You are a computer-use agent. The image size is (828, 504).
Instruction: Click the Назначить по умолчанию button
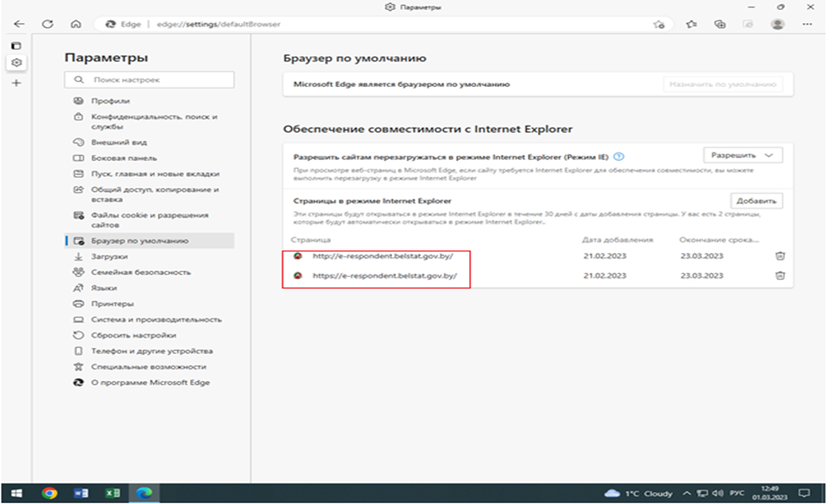tap(723, 84)
